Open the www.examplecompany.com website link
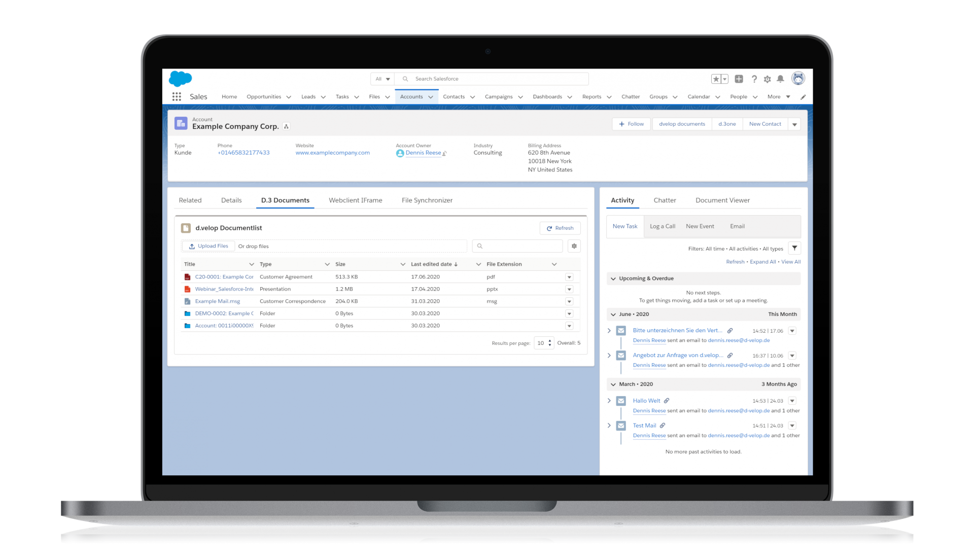974x560 pixels. [333, 153]
